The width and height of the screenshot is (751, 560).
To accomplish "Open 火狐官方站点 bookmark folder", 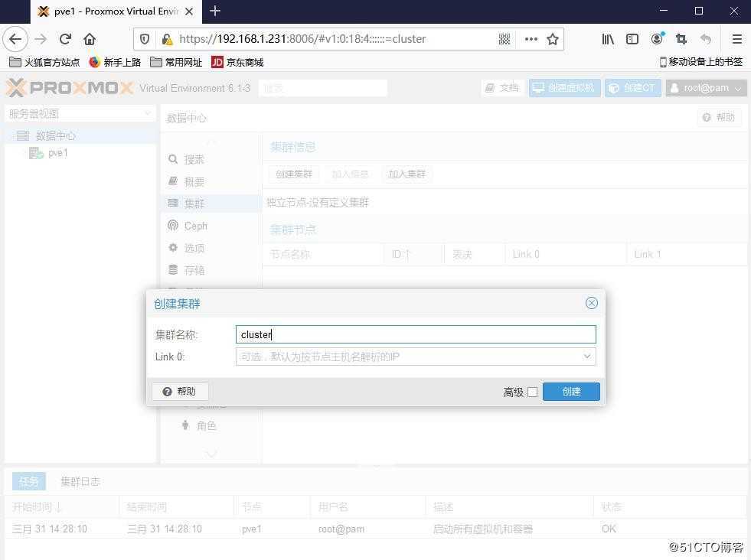I will [44, 62].
